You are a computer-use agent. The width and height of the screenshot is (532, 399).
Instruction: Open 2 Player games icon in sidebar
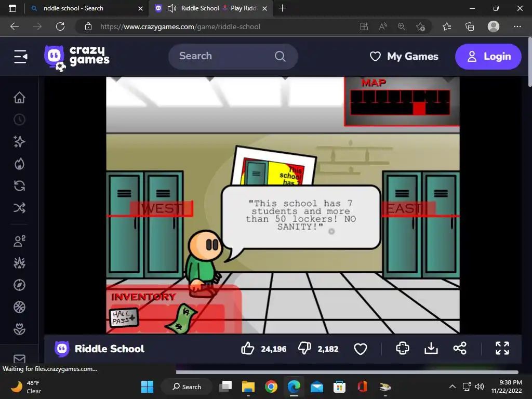tap(19, 241)
